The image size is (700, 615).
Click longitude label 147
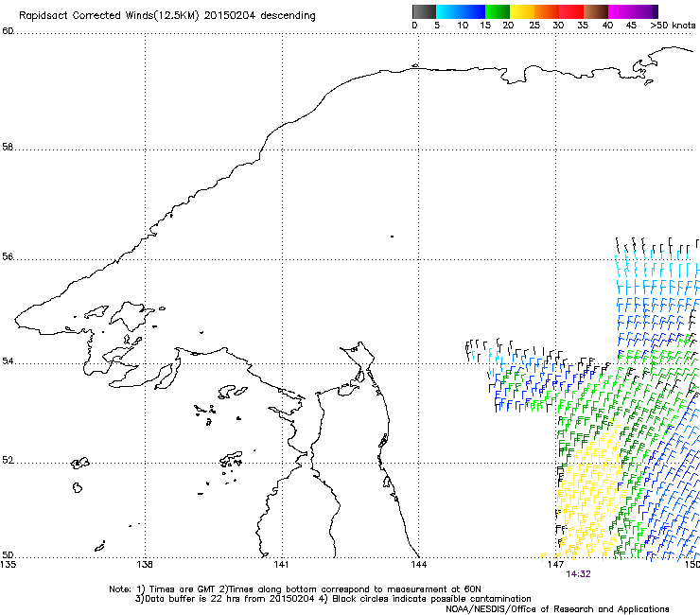(556, 565)
